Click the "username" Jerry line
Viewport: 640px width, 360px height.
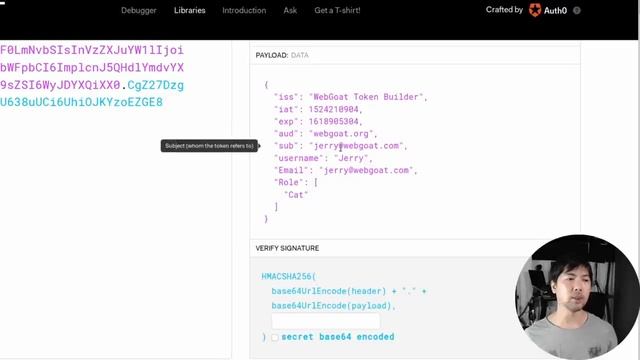(x=323, y=158)
